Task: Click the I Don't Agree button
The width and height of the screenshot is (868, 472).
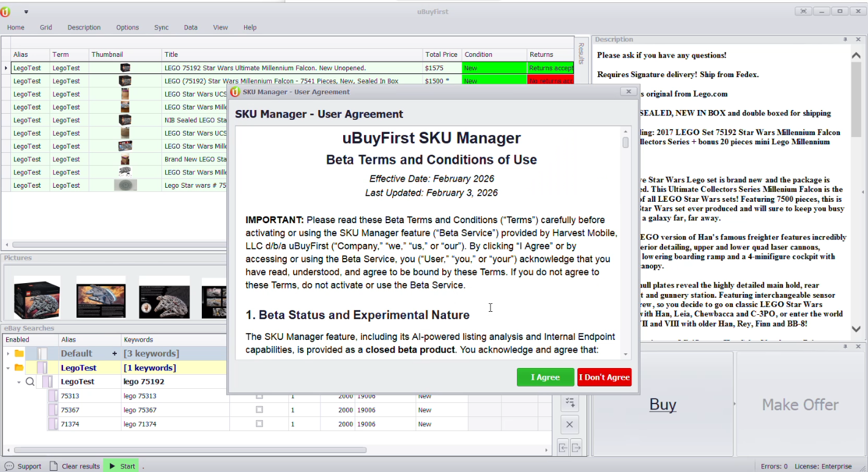Action: click(x=604, y=377)
